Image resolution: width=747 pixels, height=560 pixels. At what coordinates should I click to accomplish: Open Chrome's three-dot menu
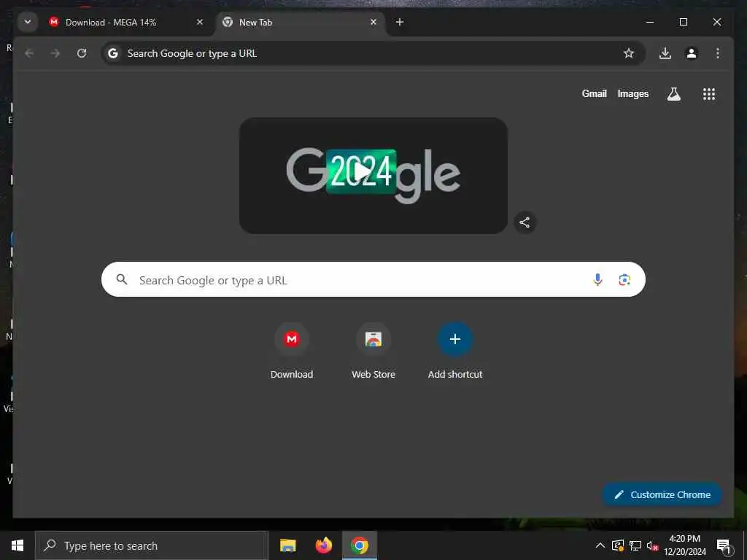click(718, 53)
